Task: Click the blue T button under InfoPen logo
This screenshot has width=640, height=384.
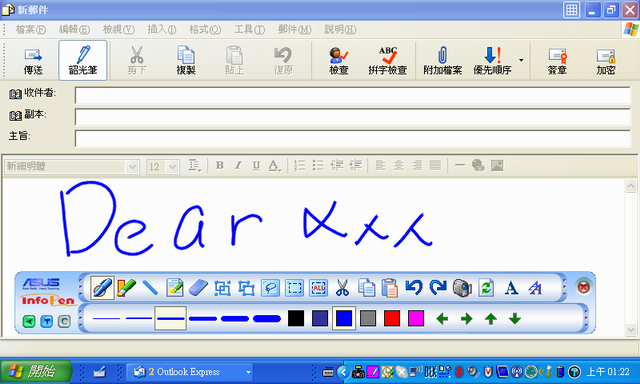Action: (x=47, y=322)
